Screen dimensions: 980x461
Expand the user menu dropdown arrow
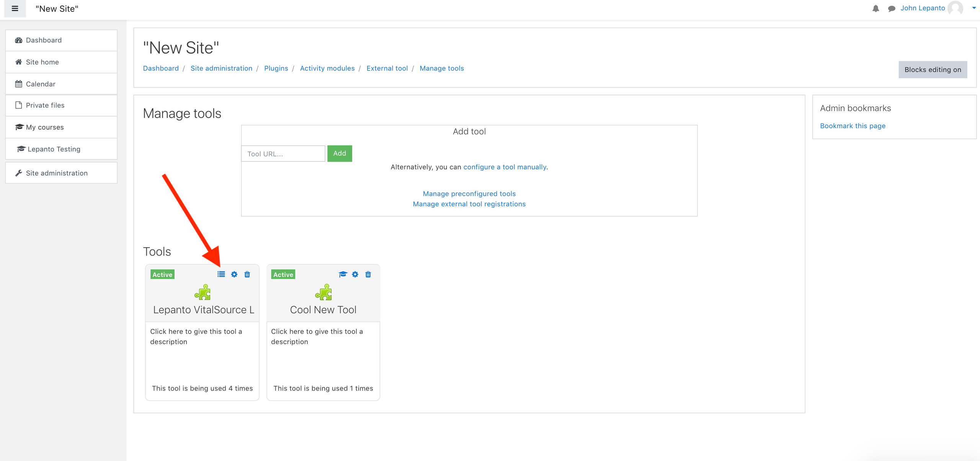click(974, 8)
